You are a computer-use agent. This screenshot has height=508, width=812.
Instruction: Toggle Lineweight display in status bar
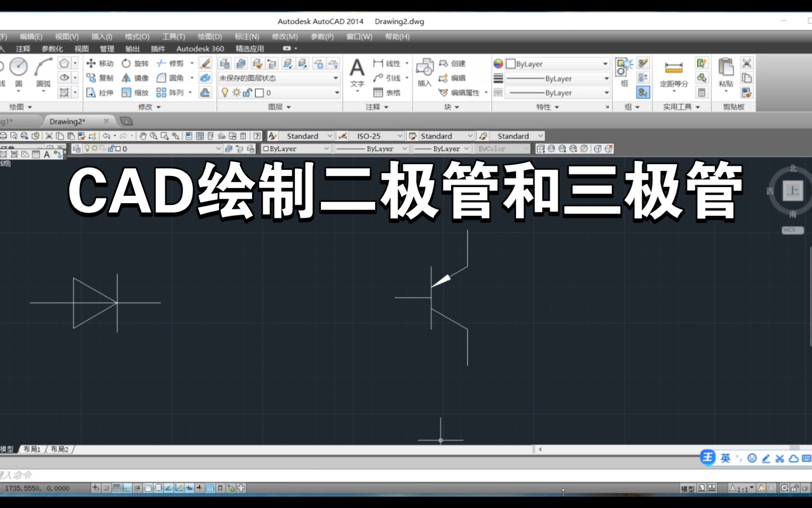click(199, 488)
